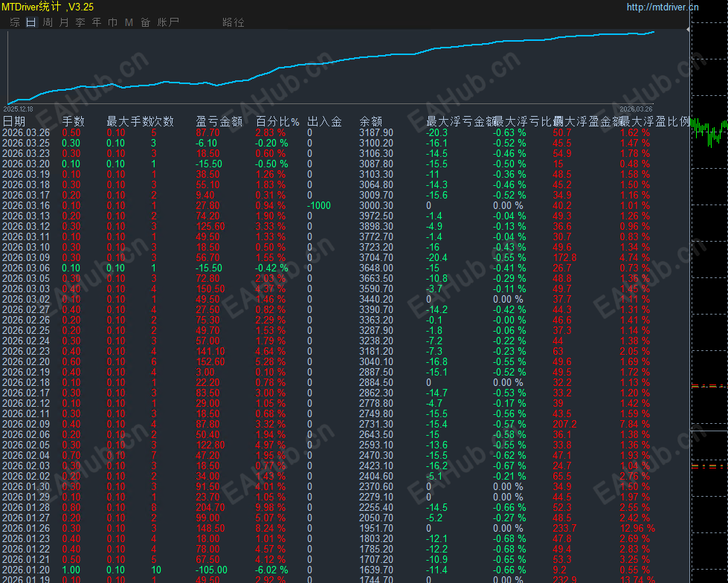The width and height of the screenshot is (728, 583).
Task: Select the M tab
Action: 129,22
